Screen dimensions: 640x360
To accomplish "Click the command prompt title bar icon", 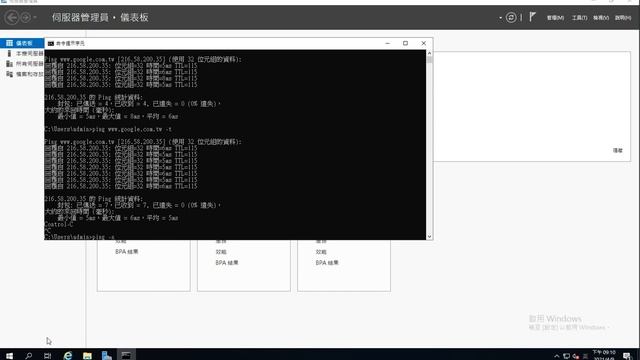I will click(51, 43).
